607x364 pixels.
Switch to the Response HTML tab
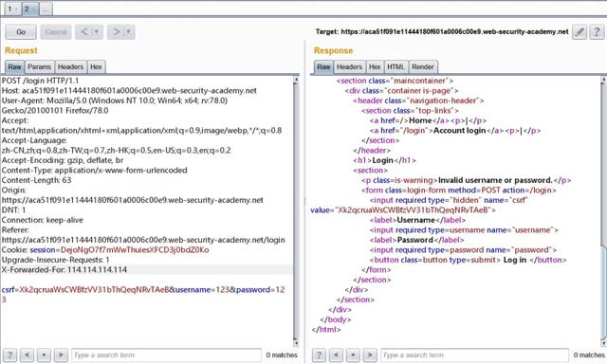(x=395, y=67)
